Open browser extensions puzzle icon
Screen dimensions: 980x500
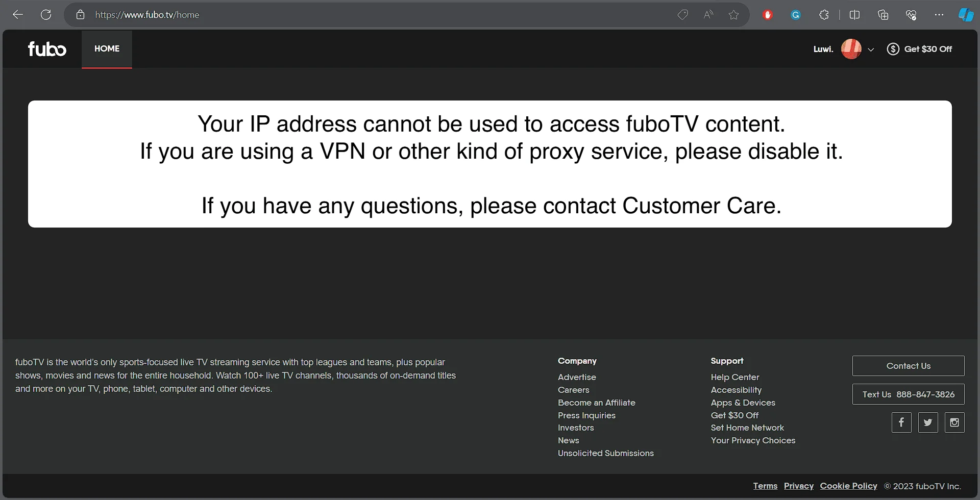tap(824, 15)
